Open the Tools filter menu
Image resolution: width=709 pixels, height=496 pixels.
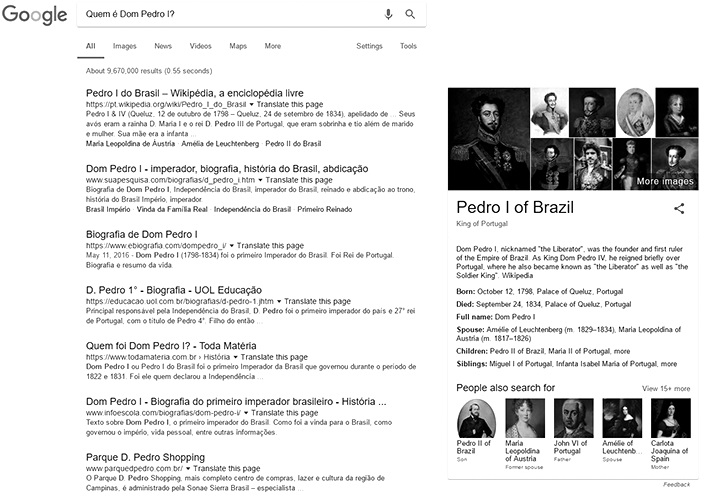tap(408, 46)
